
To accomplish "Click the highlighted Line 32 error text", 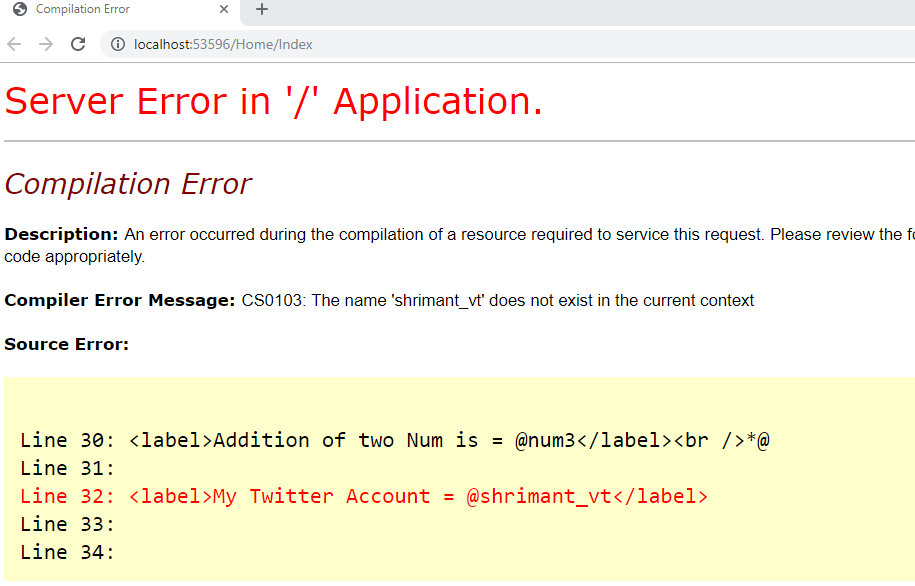I will coord(363,495).
